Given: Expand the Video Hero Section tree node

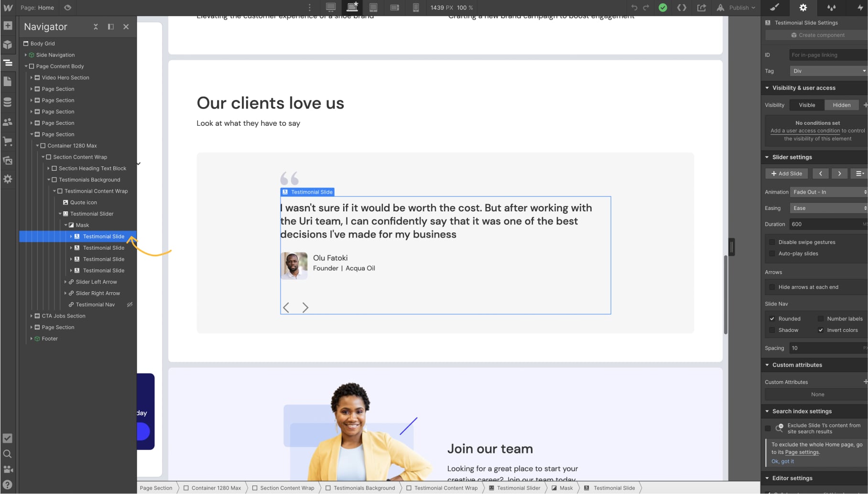Looking at the screenshot, I should point(32,78).
